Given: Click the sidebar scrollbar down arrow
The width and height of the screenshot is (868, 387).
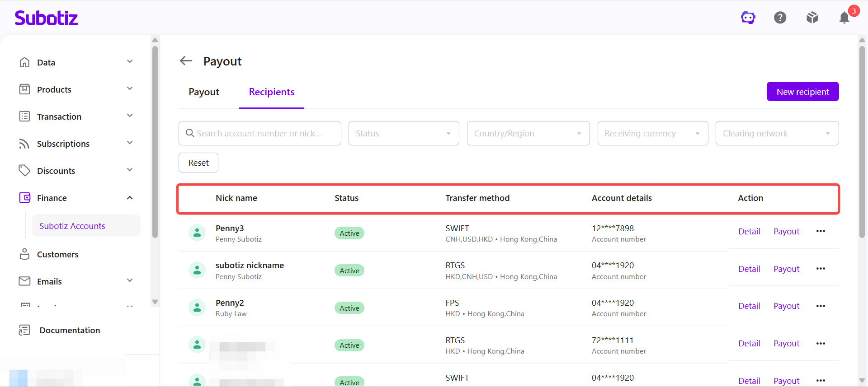Looking at the screenshot, I should [155, 302].
